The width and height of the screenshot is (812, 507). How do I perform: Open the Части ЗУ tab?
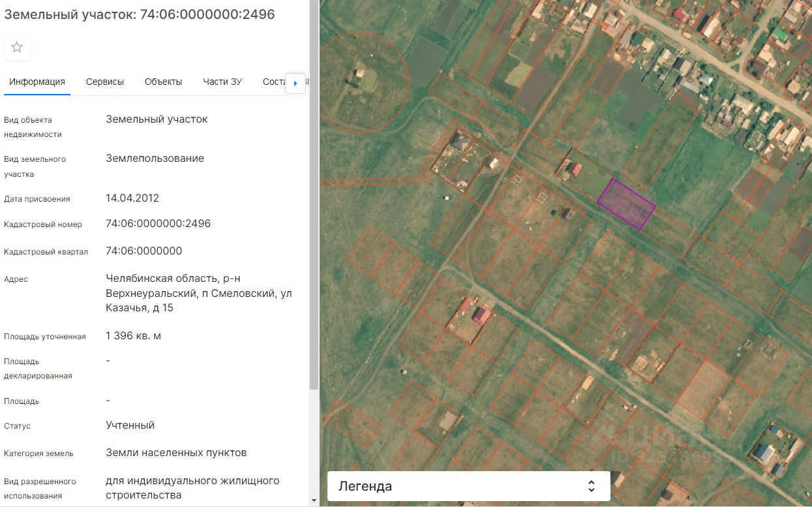222,82
